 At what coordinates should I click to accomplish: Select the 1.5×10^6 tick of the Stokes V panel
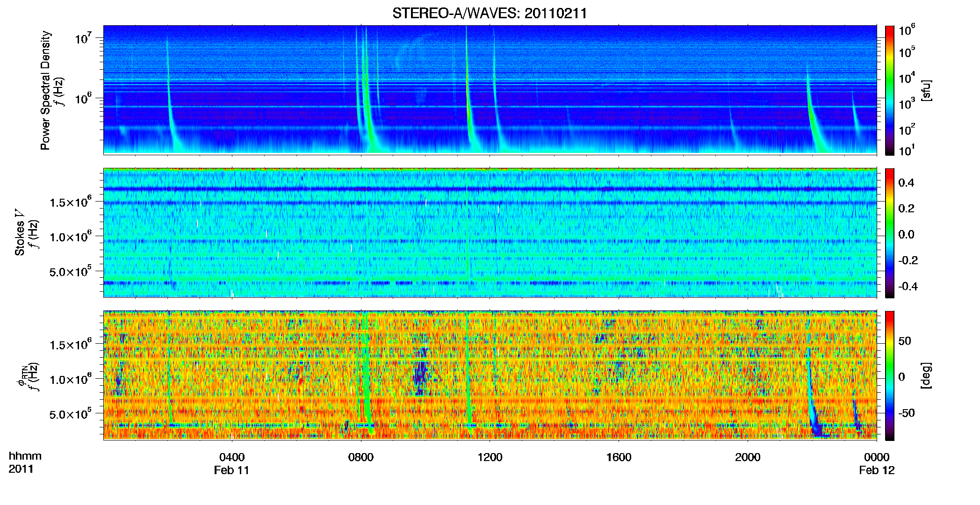[71, 202]
